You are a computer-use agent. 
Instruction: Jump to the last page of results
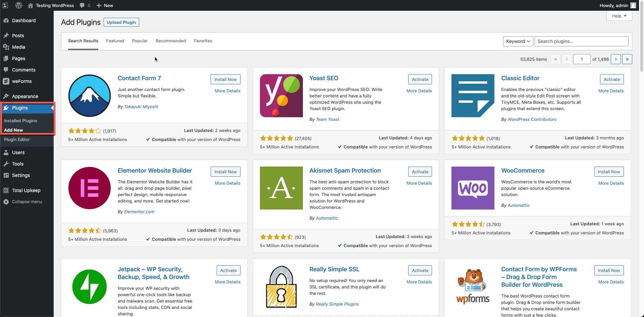[x=627, y=59]
